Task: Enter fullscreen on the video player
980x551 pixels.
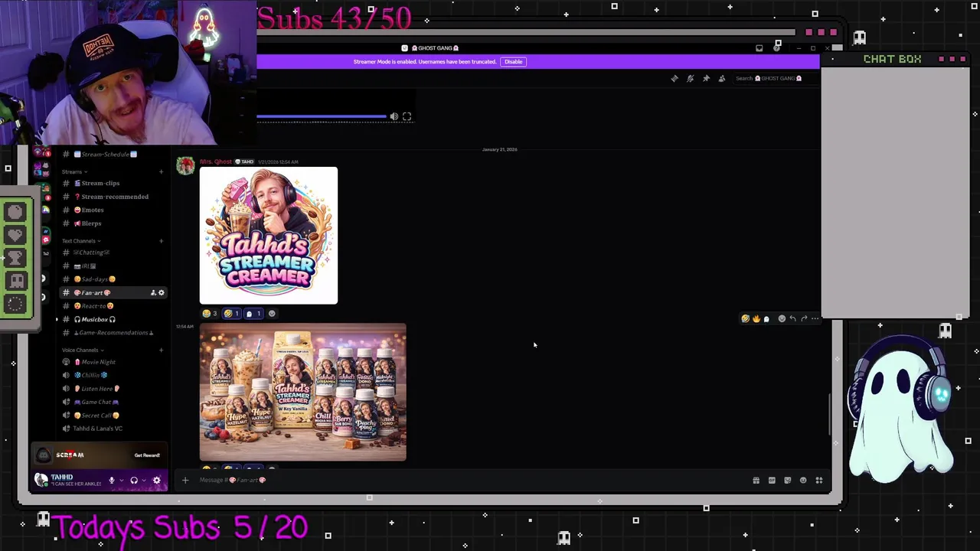Action: click(407, 116)
